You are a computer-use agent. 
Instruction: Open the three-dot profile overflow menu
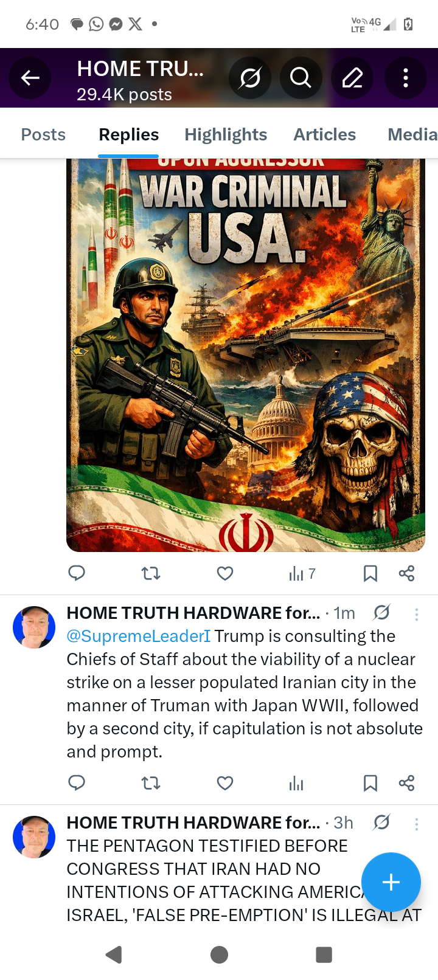[x=405, y=78]
